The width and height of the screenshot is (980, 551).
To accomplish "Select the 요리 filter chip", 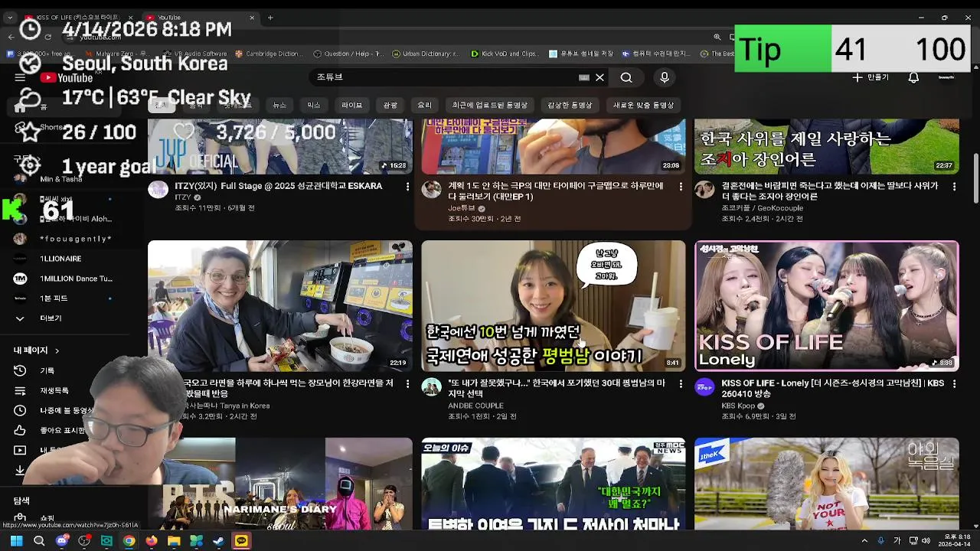I will 425,105.
